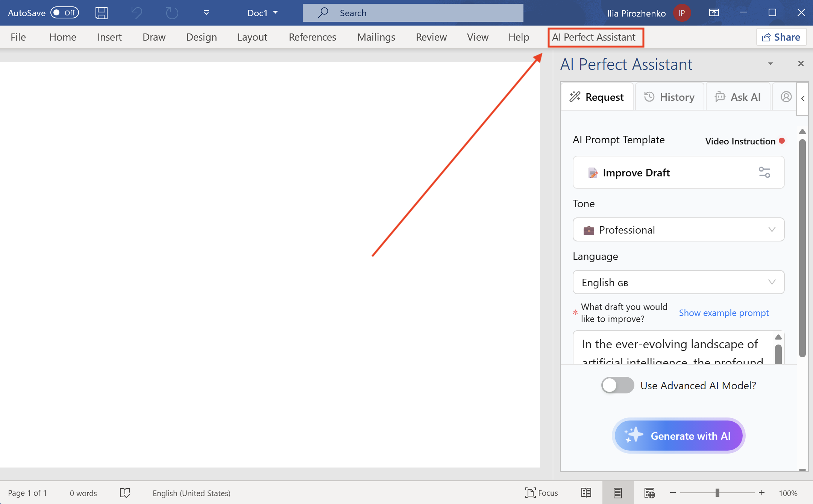Switch to Web Layout view icon
Image resolution: width=813 pixels, height=504 pixels.
[x=649, y=493]
